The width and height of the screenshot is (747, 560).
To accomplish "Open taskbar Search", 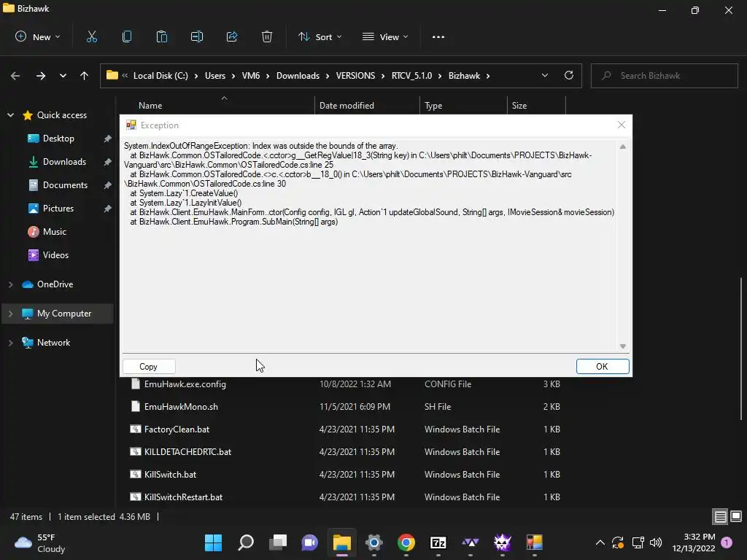I will point(246,542).
